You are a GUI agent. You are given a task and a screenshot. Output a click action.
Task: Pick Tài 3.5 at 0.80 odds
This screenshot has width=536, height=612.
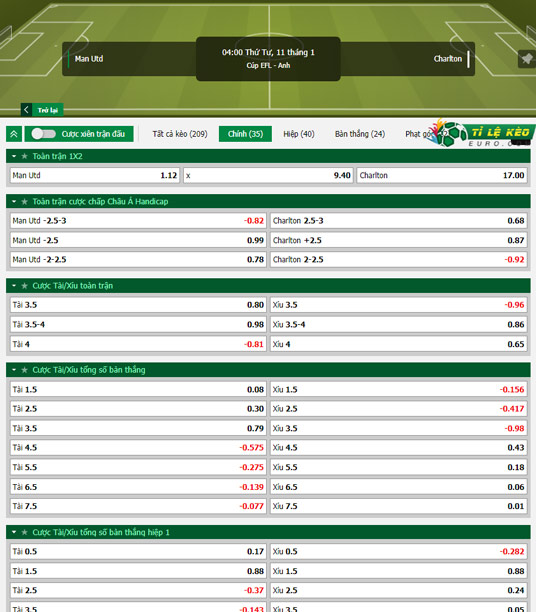[138, 305]
